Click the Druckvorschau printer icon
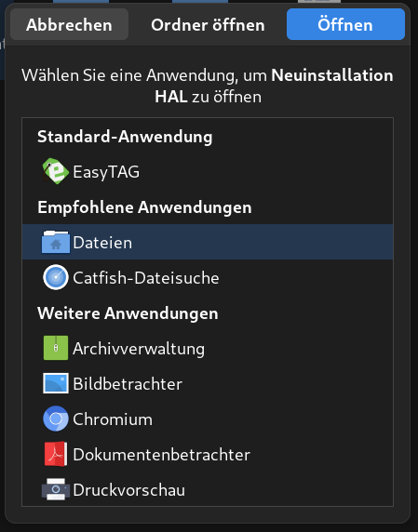Image resolution: width=418 pixels, height=532 pixels. click(x=56, y=489)
